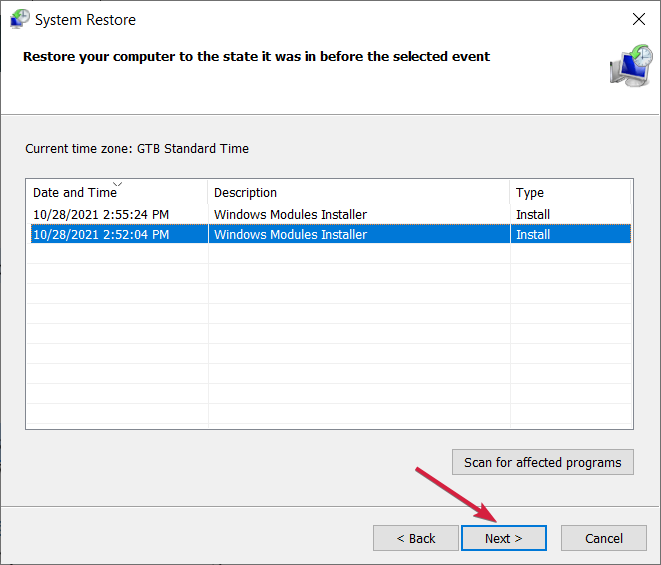Select the 2:55:24 PM restore point
The height and width of the screenshot is (565, 661).
tap(330, 214)
